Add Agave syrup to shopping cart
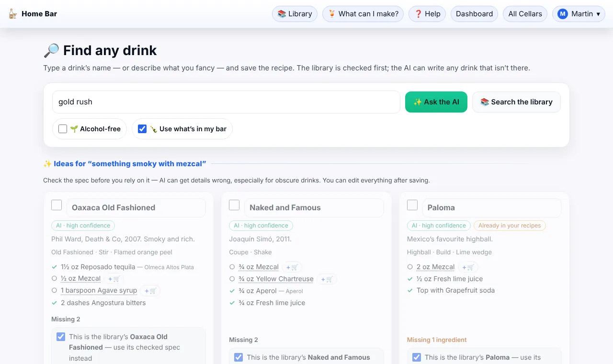 click(150, 291)
